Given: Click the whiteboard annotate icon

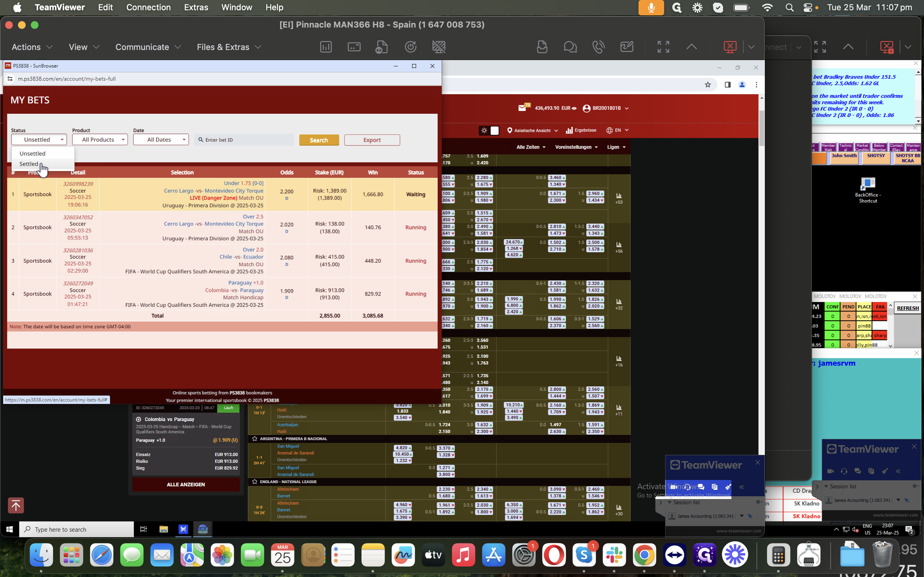Looking at the screenshot, I should pos(627,47).
